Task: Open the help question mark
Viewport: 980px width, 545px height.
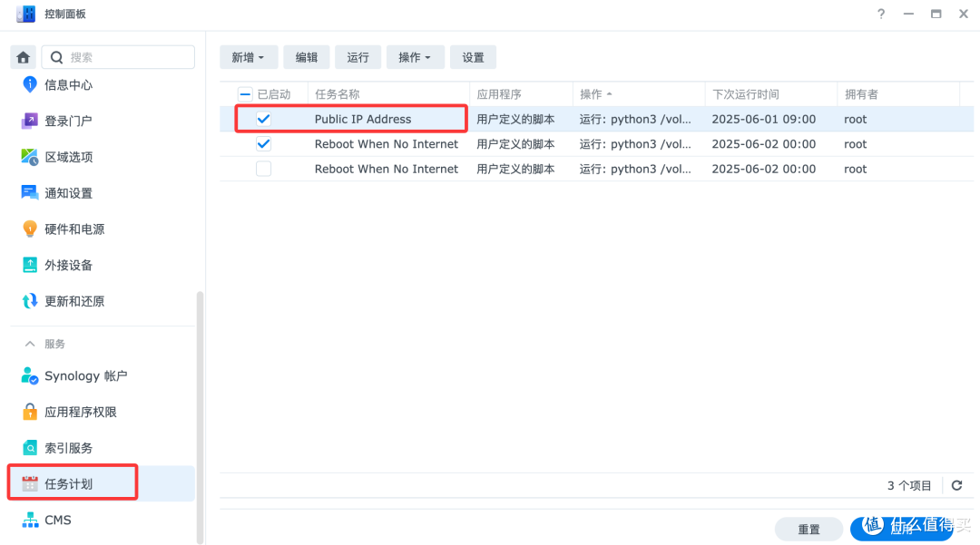Action: (880, 14)
